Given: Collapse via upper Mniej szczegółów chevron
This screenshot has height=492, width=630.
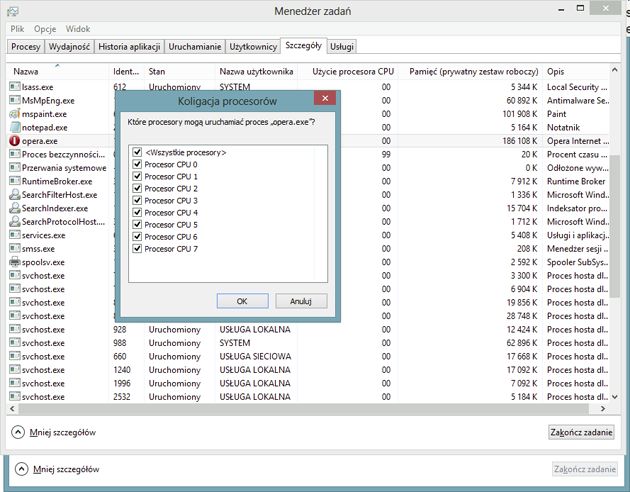Looking at the screenshot, I should (18, 432).
